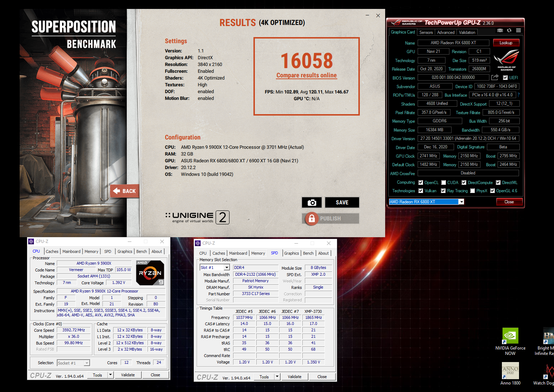The width and height of the screenshot is (554, 392).
Task: Open Graphics tab in SPD CPU-Z window
Action: [x=291, y=253]
